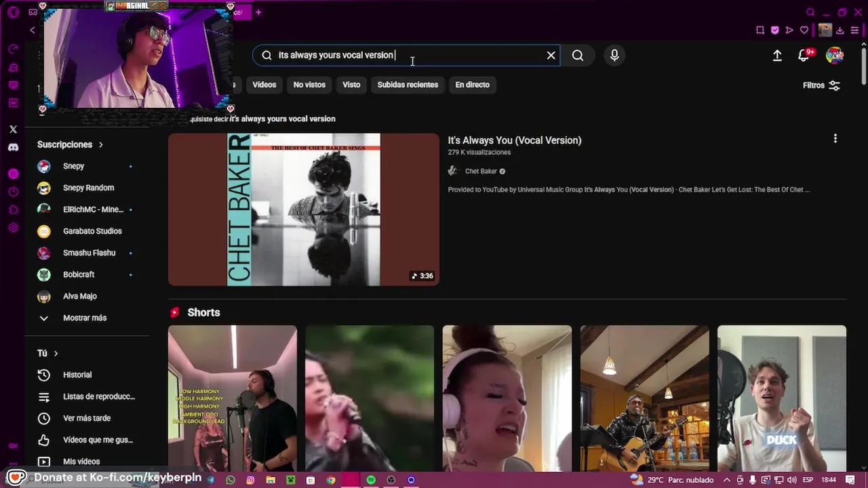Open Chrome from the taskbar
The image size is (868, 488).
(331, 480)
